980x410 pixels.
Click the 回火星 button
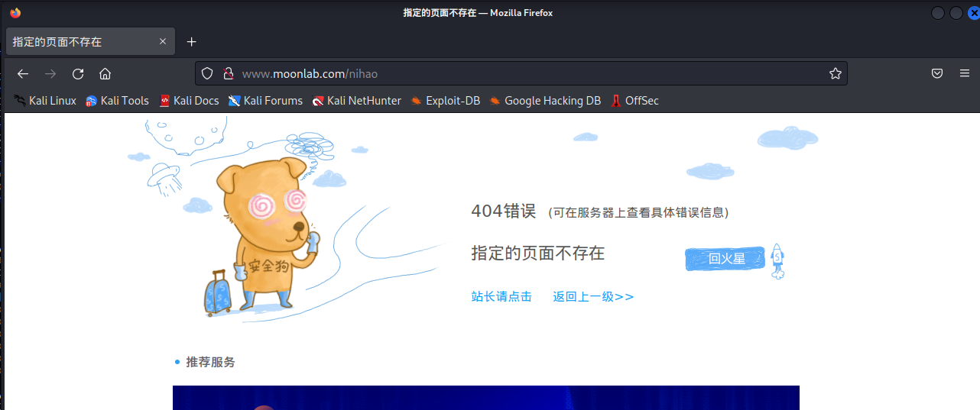click(x=725, y=259)
